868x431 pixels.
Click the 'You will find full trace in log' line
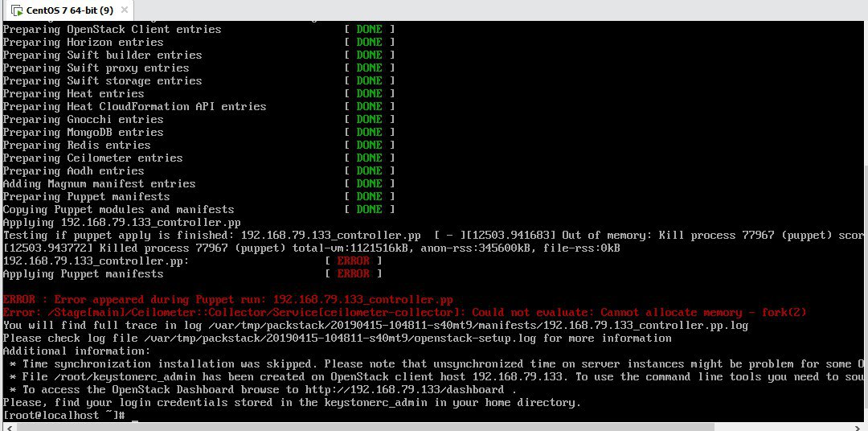[x=375, y=325]
